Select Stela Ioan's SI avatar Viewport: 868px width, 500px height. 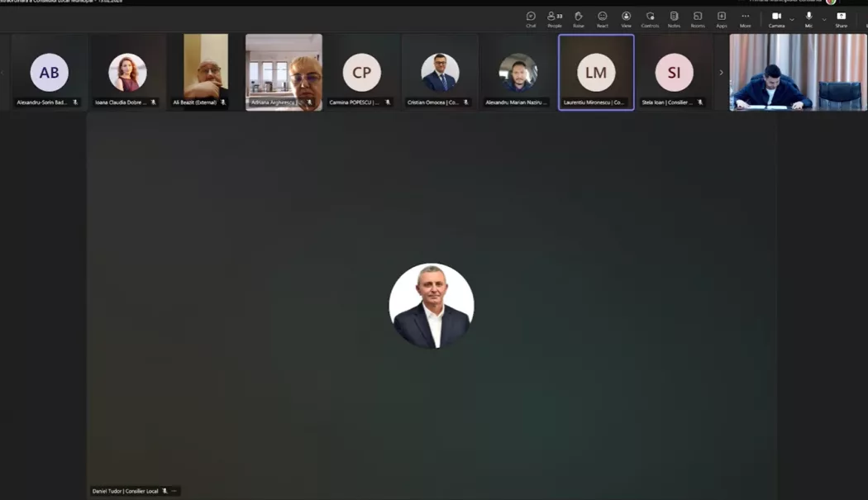675,73
